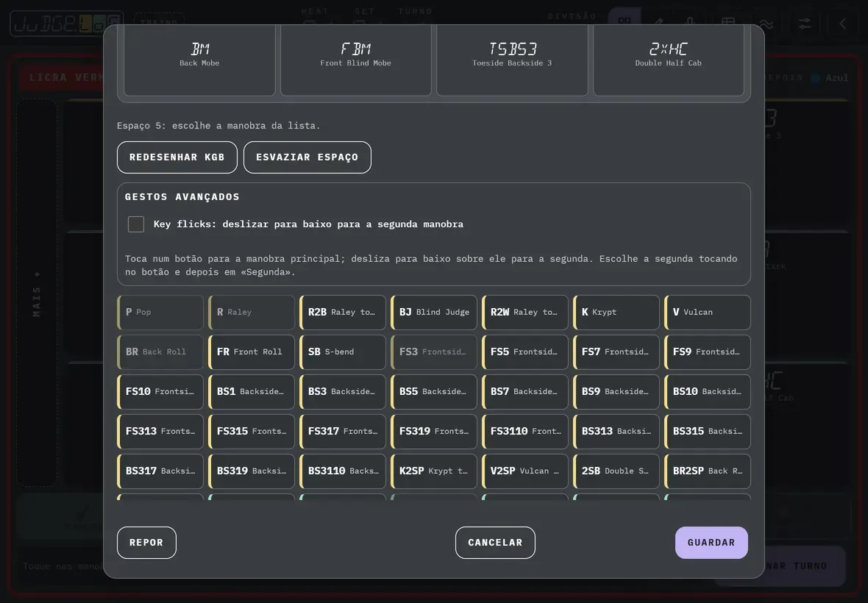Image resolution: width=868 pixels, height=603 pixels.
Task: Select the BS5 Backside trick
Action: point(434,392)
